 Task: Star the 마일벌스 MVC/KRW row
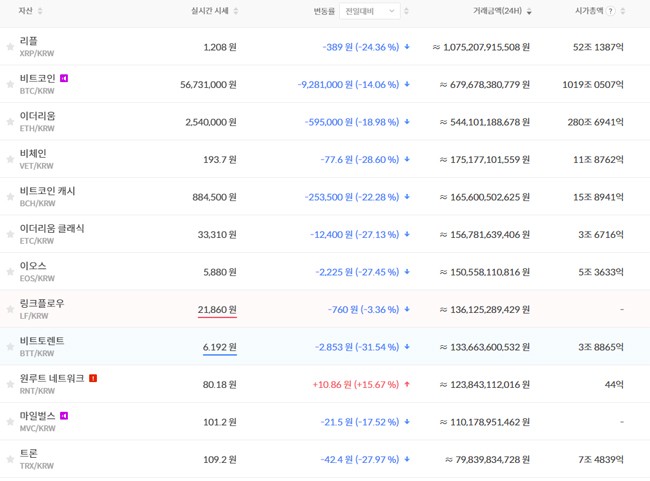point(10,422)
